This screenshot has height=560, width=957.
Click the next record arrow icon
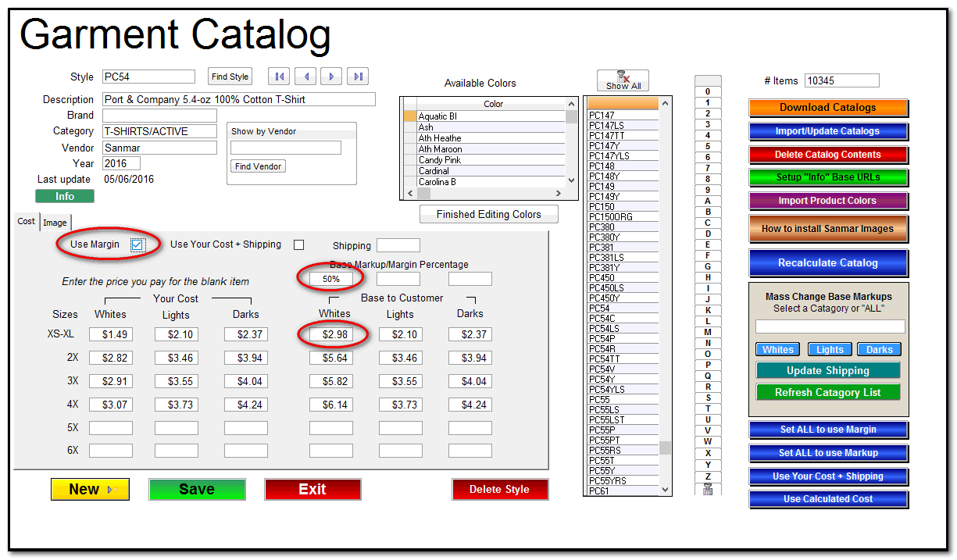pos(332,77)
